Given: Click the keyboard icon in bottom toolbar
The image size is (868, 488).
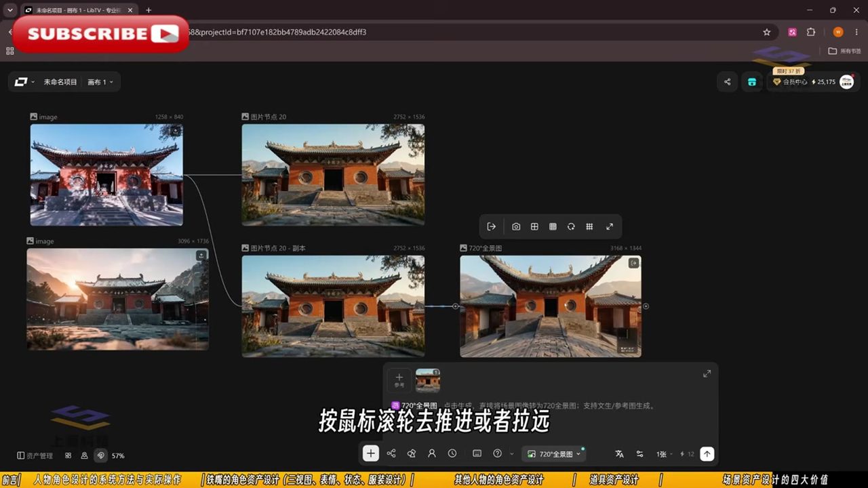Looking at the screenshot, I should point(477,453).
